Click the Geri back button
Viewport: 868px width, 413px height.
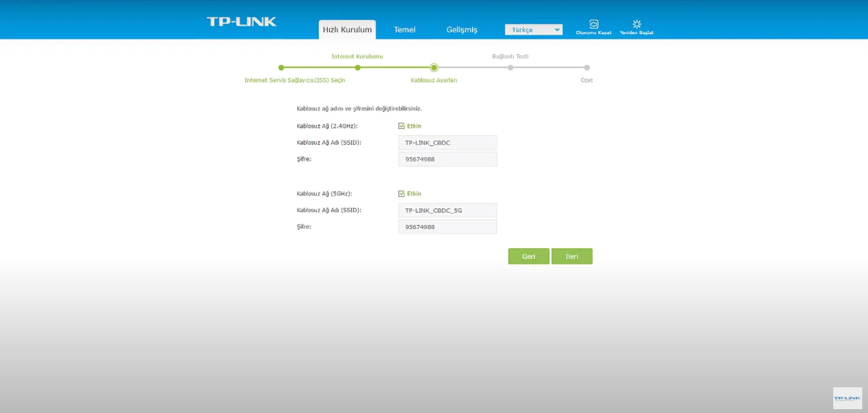tap(529, 256)
